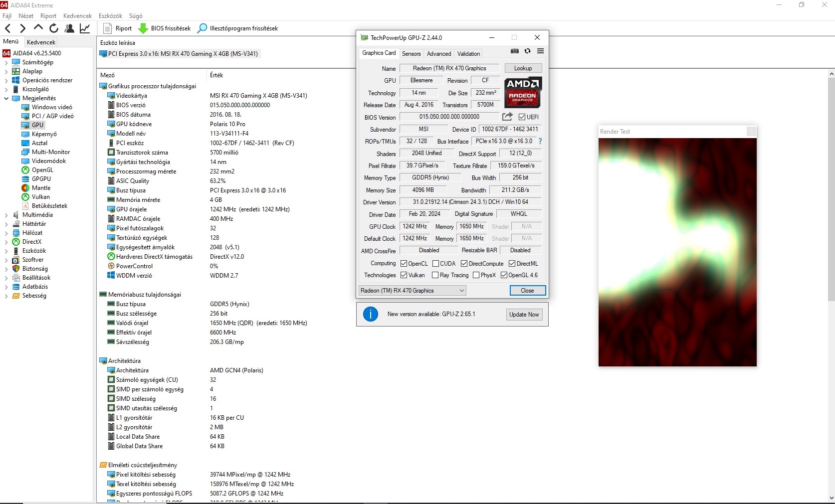This screenshot has height=504, width=835.
Task: Click the Lookup button
Action: 523,68
